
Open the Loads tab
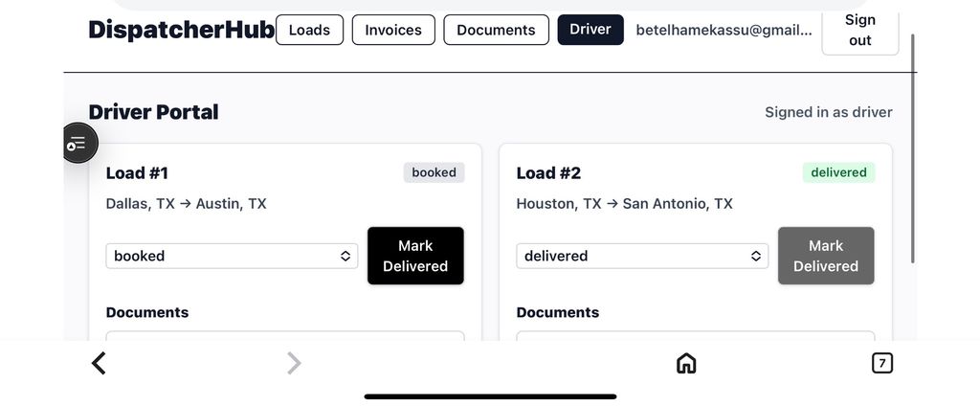click(309, 30)
